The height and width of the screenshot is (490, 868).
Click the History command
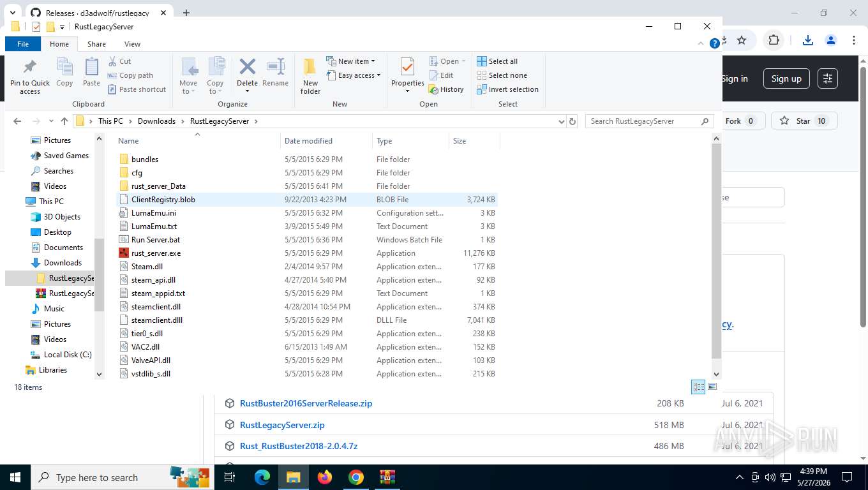pyautogui.click(x=446, y=89)
